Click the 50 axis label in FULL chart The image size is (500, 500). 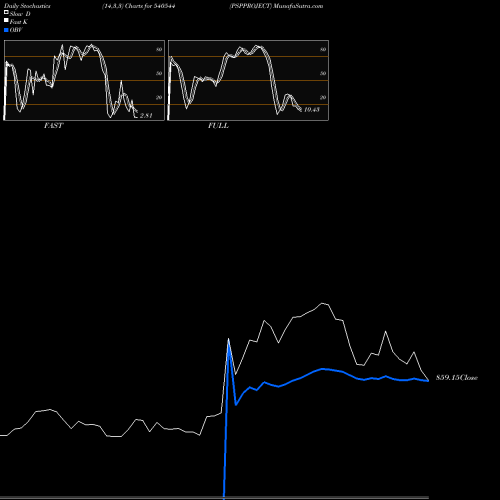[323, 74]
